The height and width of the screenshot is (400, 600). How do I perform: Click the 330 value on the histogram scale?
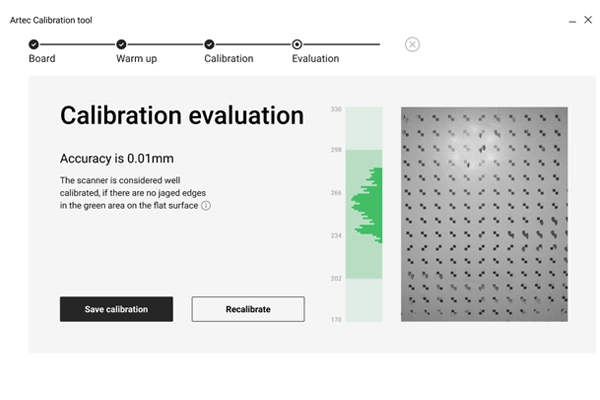(x=337, y=109)
